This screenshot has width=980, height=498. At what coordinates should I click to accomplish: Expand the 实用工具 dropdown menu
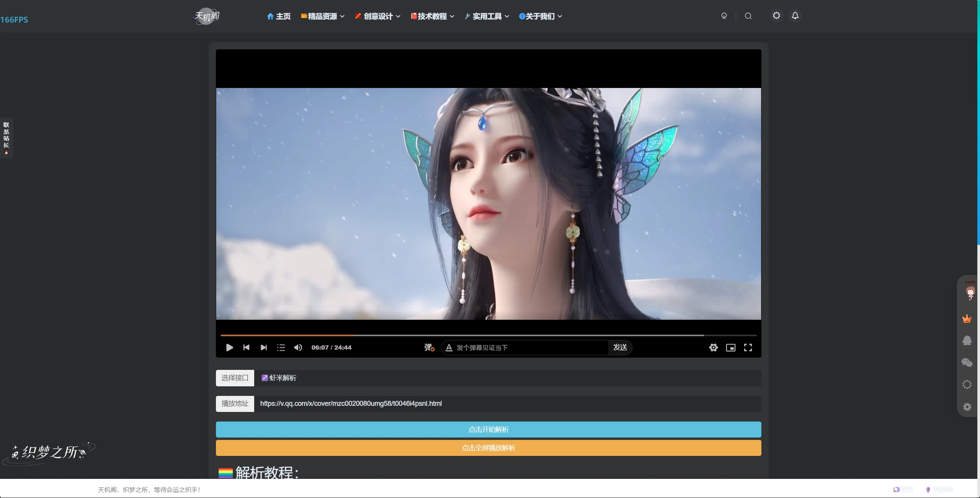click(487, 16)
